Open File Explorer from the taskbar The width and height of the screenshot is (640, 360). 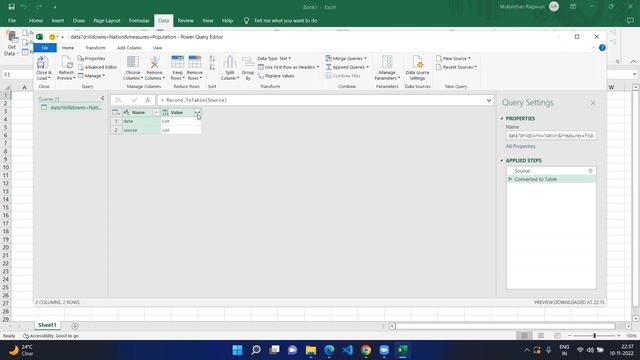(311, 350)
